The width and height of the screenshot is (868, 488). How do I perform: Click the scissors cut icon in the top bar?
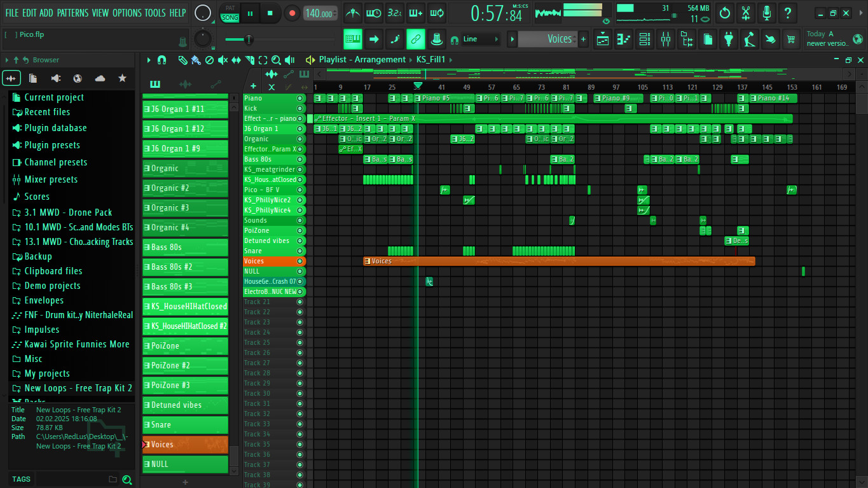pos(745,13)
